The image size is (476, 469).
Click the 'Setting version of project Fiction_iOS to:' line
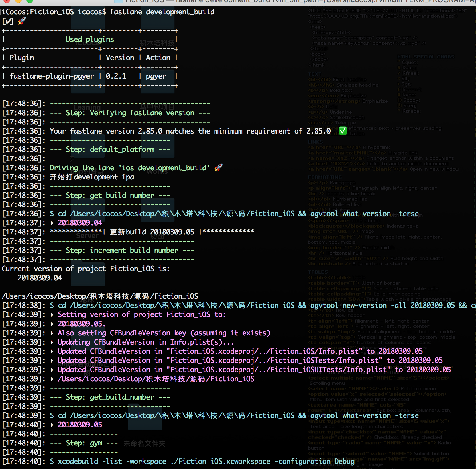[142, 315]
